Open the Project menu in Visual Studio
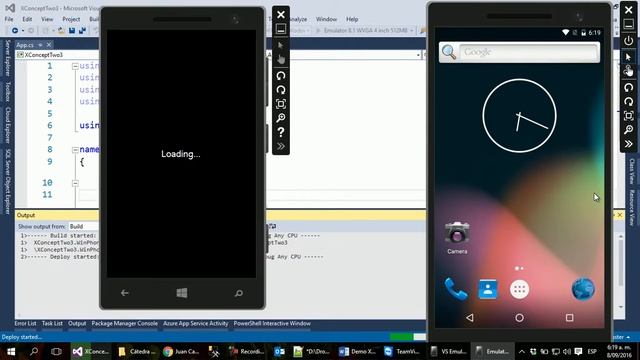 [x=71, y=19]
